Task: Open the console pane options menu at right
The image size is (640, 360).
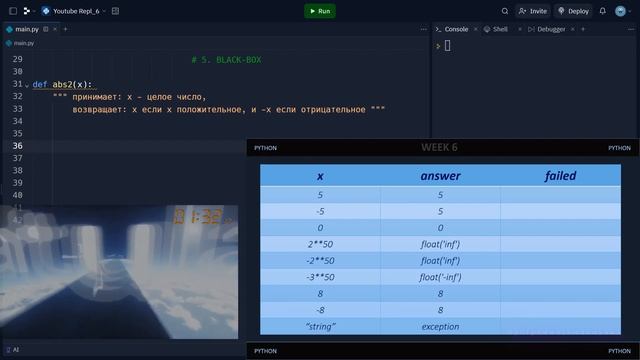Action: 631,29
